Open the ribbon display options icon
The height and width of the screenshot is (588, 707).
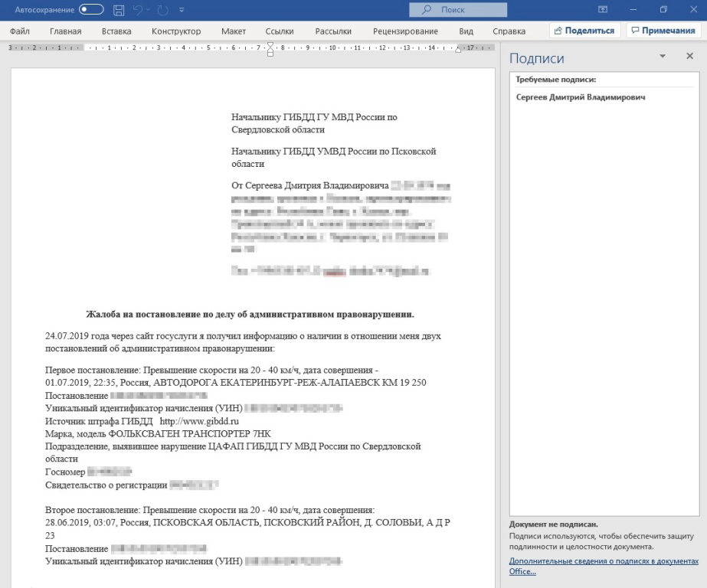point(603,10)
